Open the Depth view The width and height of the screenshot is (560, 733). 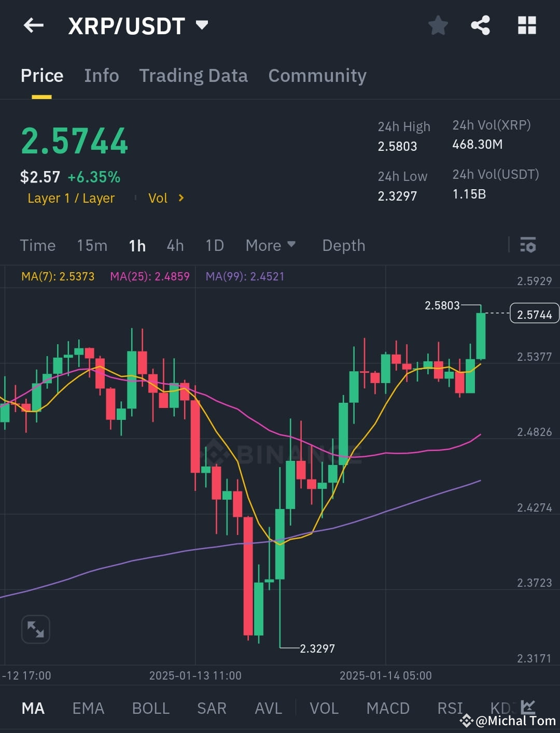(x=343, y=245)
